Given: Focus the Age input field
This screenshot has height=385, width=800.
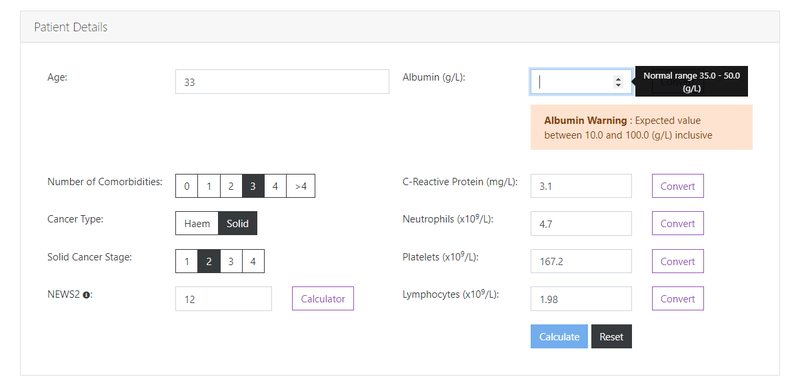Looking at the screenshot, I should coord(282,82).
